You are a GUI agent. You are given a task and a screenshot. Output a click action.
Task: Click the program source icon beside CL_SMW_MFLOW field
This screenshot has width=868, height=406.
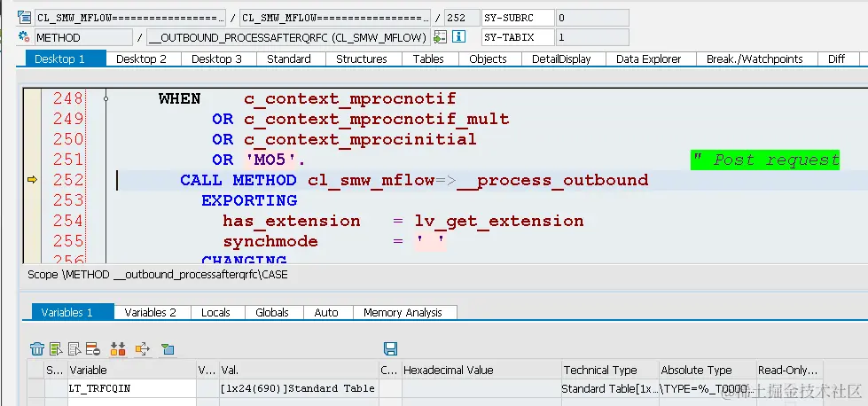click(x=24, y=17)
